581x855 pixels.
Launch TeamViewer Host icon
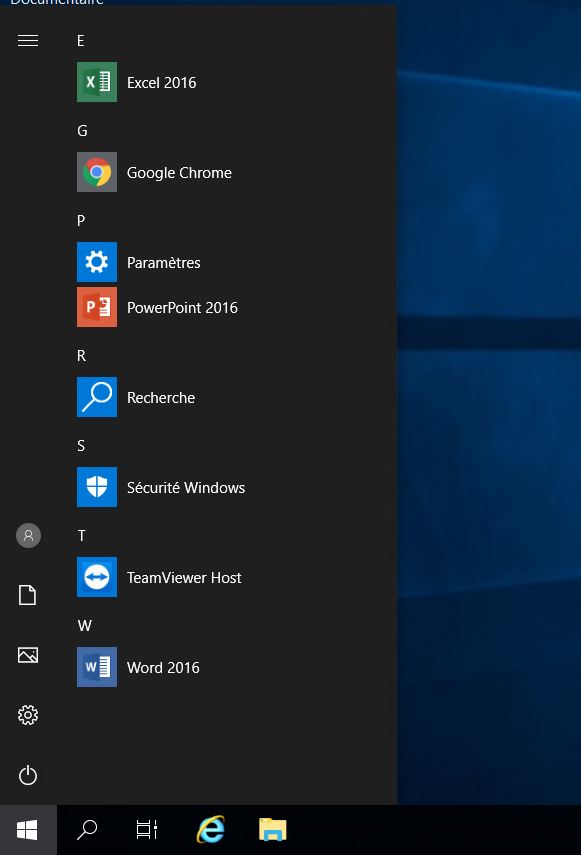96,577
